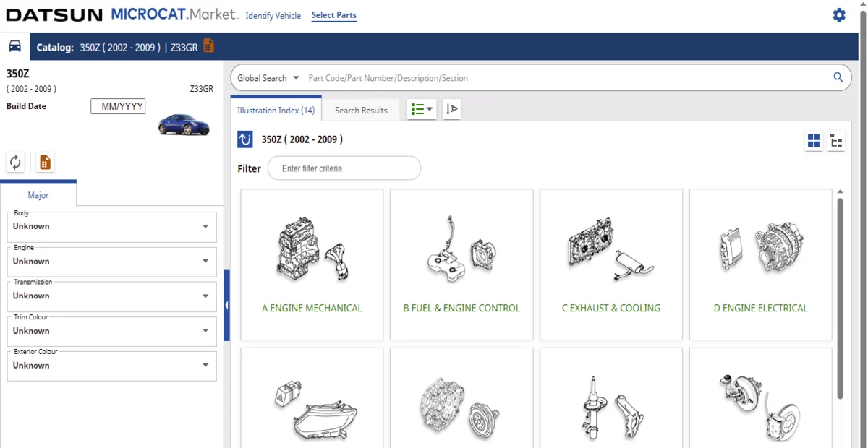868x448 pixels.
Task: Click the magnifier search icon
Action: (x=838, y=78)
